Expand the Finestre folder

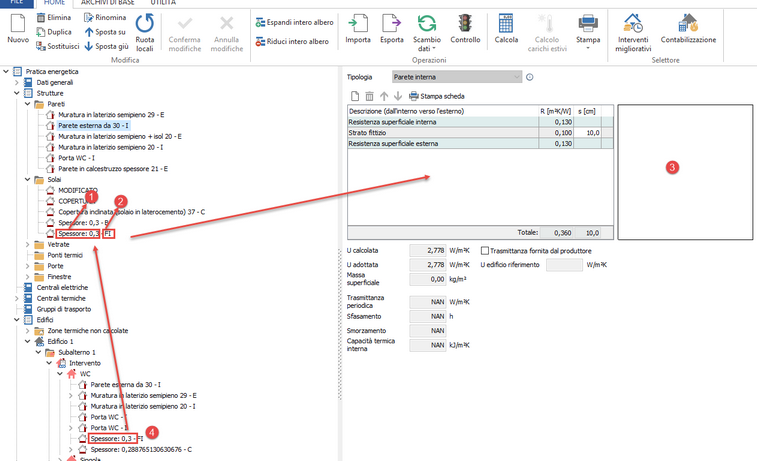coord(28,277)
